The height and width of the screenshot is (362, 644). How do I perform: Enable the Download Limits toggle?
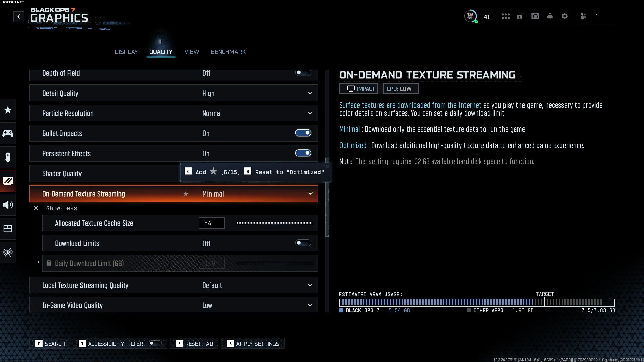pyautogui.click(x=303, y=243)
